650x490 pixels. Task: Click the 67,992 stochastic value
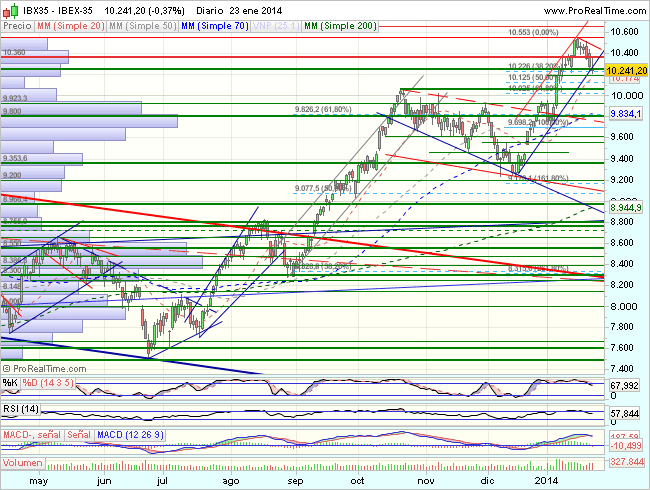[x=624, y=386]
